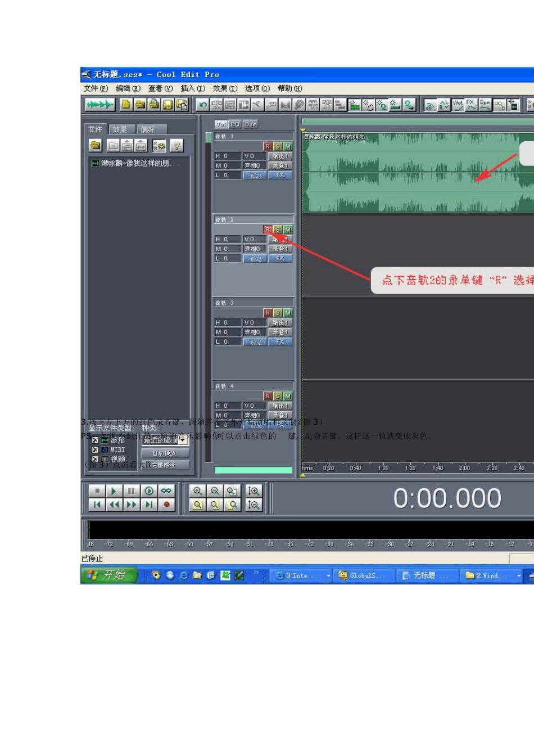Switch to the 效果 tab in organizer
Viewport: 534px width, 756px height.
[x=120, y=129]
